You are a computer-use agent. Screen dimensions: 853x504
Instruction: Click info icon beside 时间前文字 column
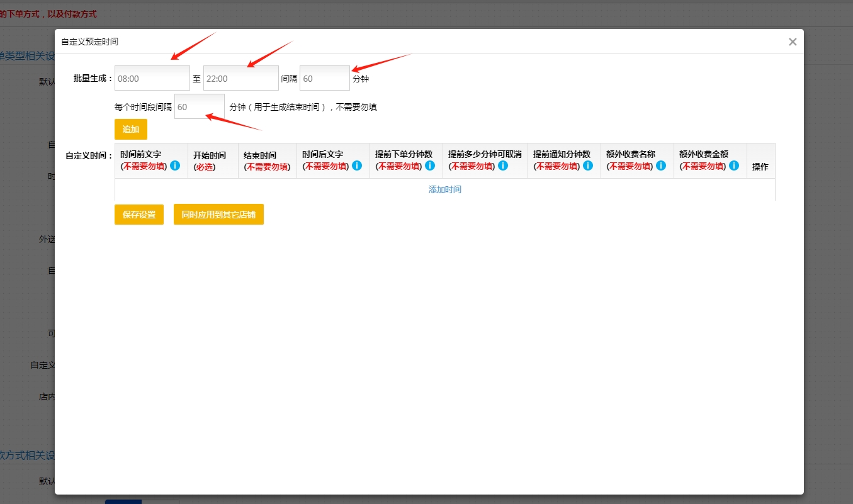(x=175, y=165)
